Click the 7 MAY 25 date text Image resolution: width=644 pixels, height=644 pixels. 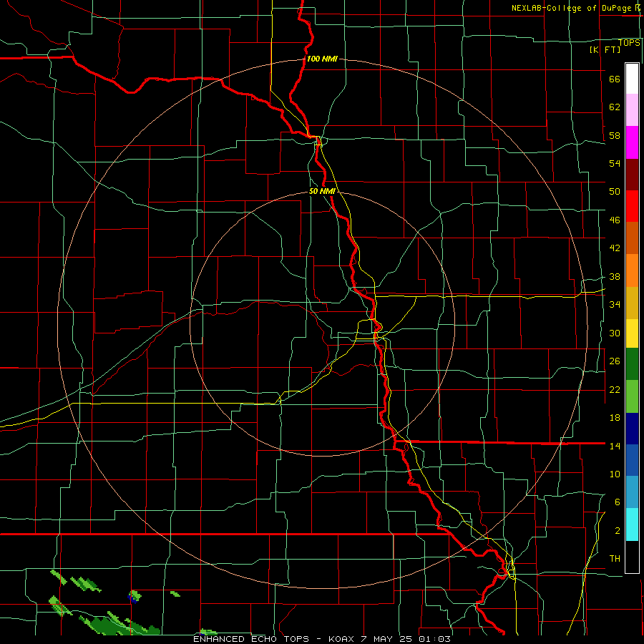386,639
